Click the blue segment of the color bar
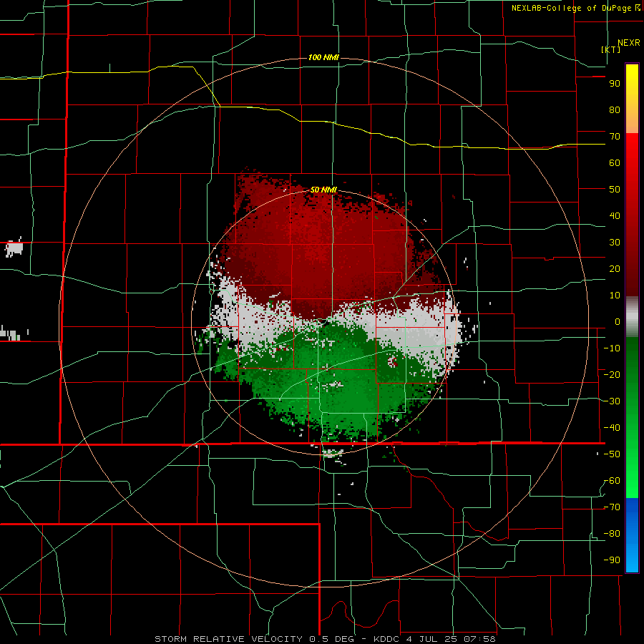Screen dimensions: 644x644 (632, 535)
